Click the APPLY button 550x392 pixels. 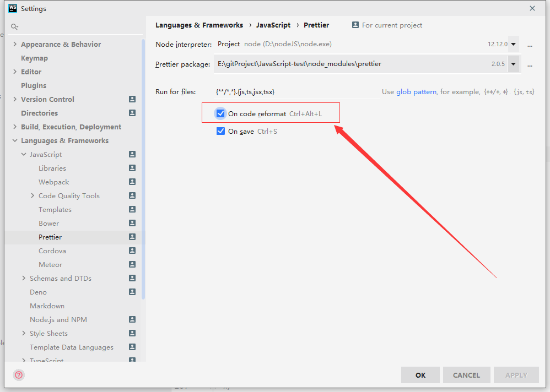516,375
